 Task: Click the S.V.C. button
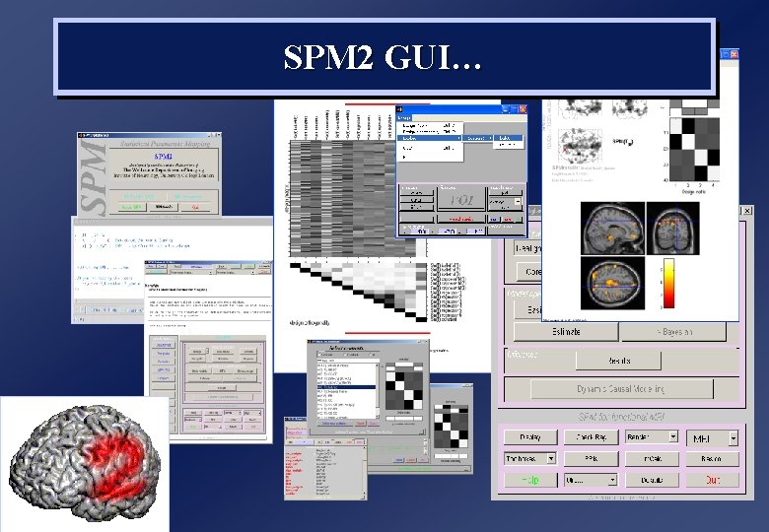pyautogui.click(x=417, y=206)
